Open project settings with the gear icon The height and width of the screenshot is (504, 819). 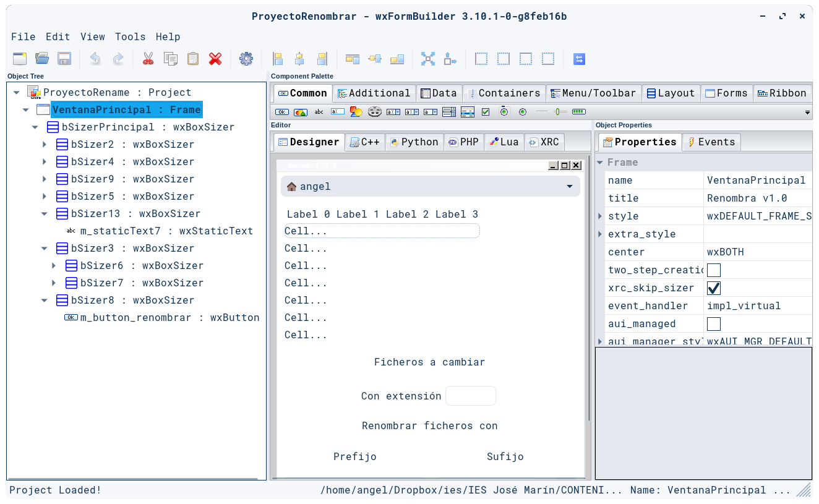pyautogui.click(x=246, y=59)
